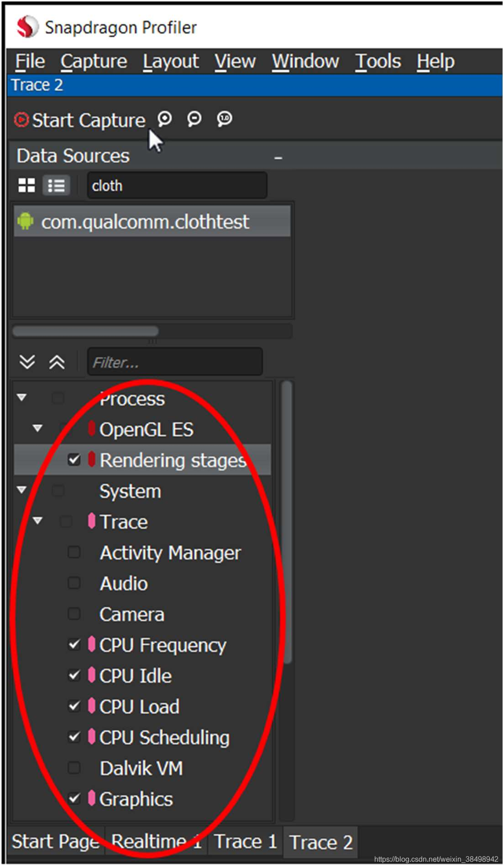Open the View menu

pos(235,61)
